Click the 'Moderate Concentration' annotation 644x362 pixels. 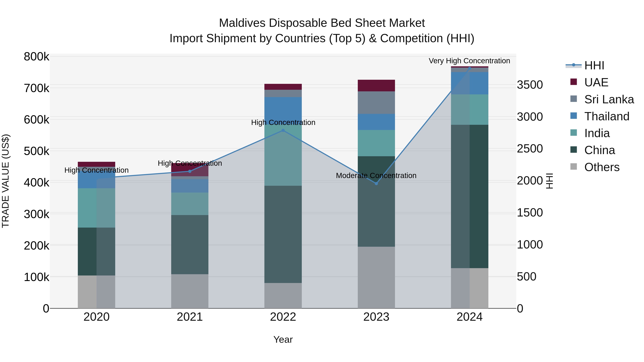coord(376,176)
